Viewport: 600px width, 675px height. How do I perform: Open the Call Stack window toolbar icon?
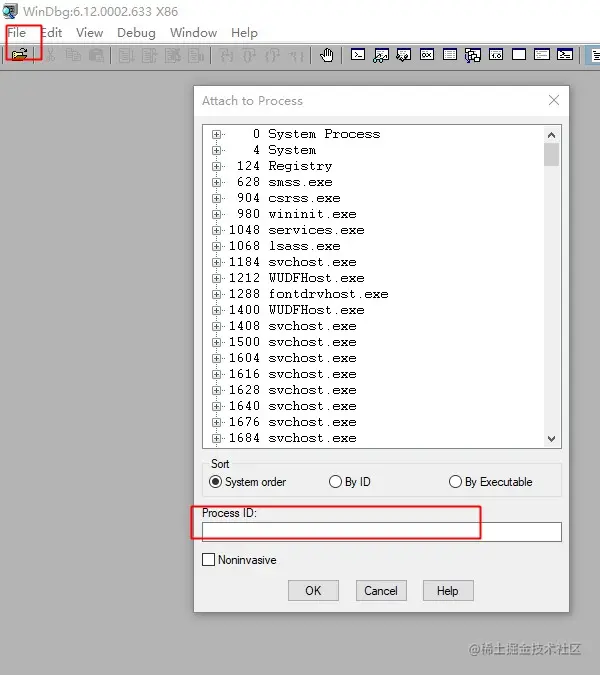tap(473, 55)
